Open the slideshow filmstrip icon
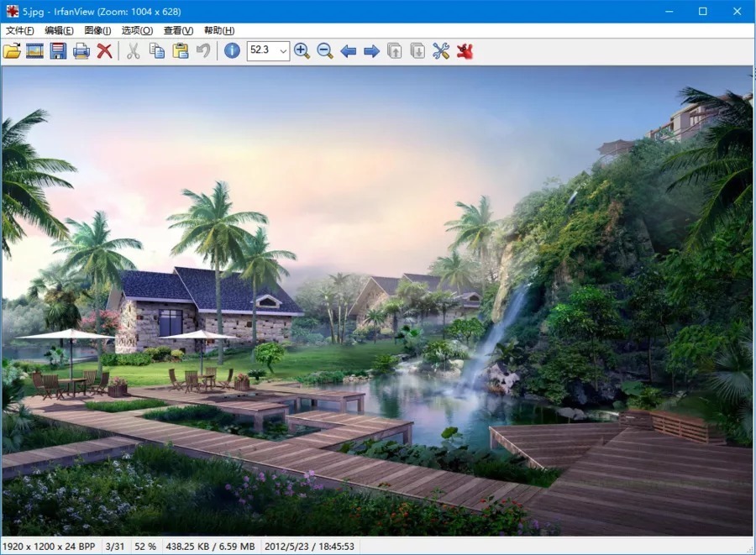The image size is (756, 555). 34,51
